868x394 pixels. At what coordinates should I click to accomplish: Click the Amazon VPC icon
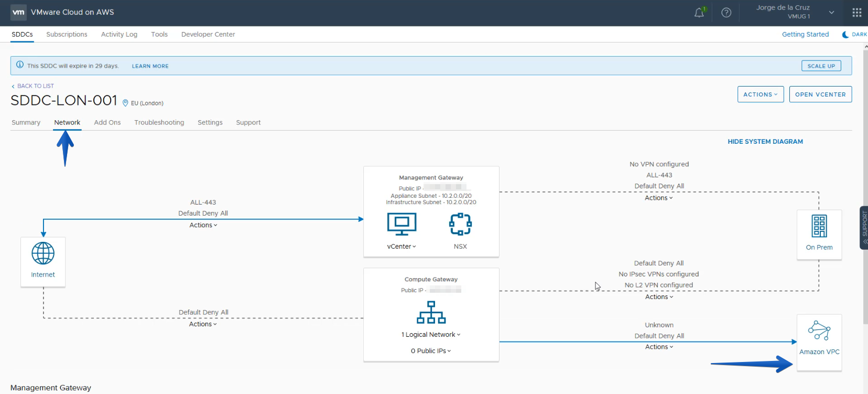tap(819, 331)
